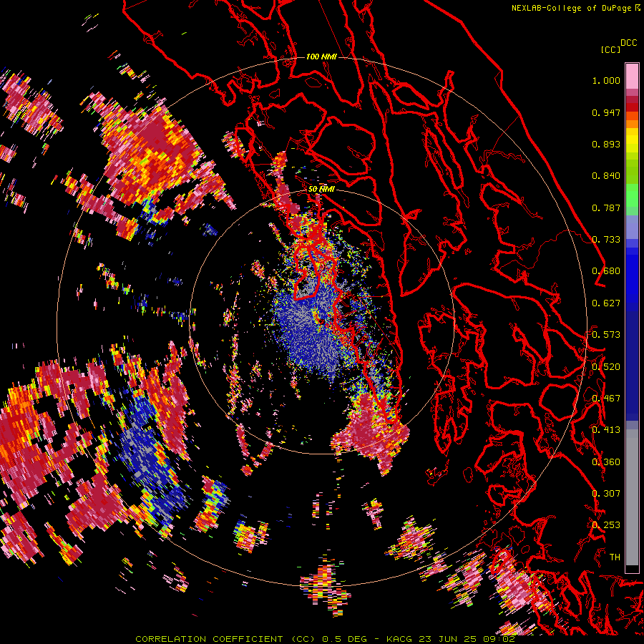Screen dimensions: 644x644
Task: Click the 0.573 color scale value
Action: 606,335
